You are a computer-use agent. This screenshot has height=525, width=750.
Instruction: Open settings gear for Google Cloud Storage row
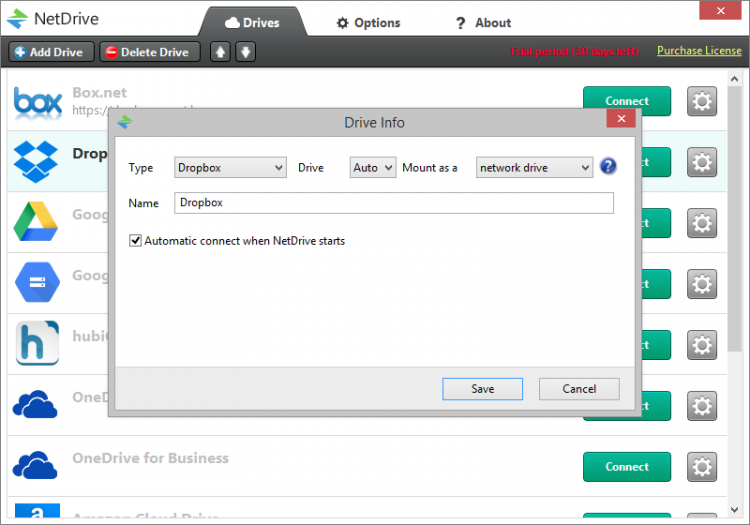702,284
